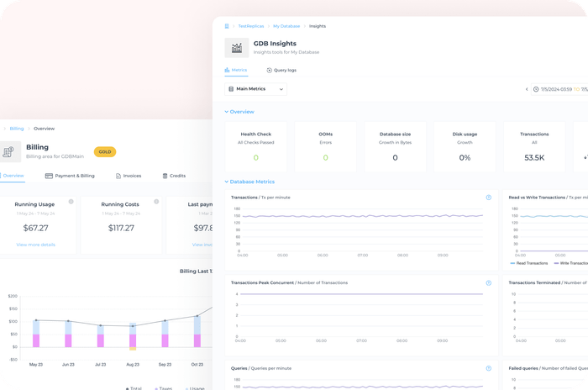Screen dimensions: 588x390
Task: Open the Main Metrics dropdown
Action: coord(256,89)
